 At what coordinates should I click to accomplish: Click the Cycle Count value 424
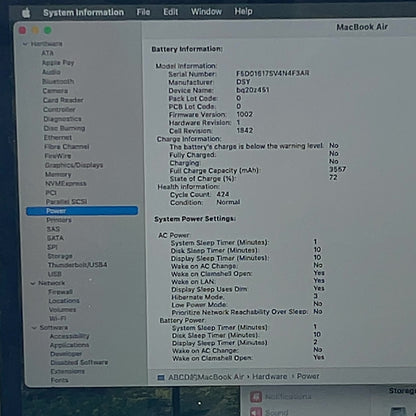tap(223, 194)
